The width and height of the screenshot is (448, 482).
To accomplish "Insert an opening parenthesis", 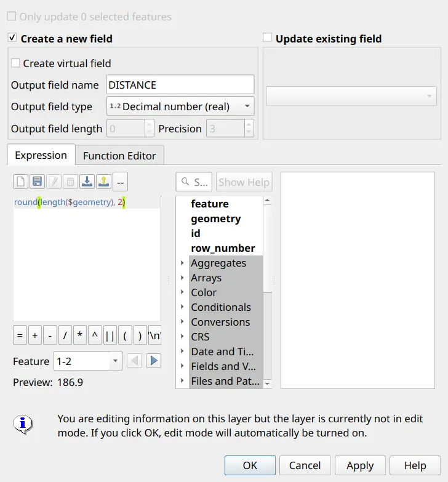I will coord(125,335).
